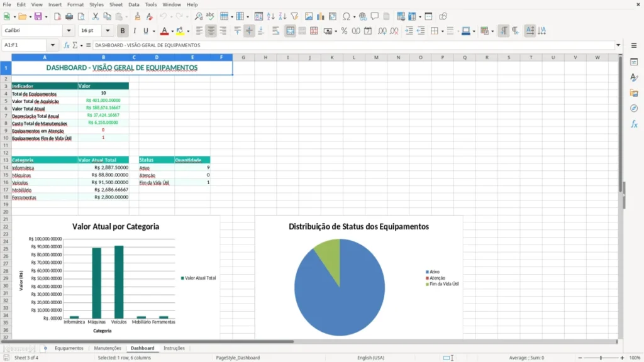Click Format as Percent icon
The width and height of the screenshot is (644, 362).
tap(344, 31)
